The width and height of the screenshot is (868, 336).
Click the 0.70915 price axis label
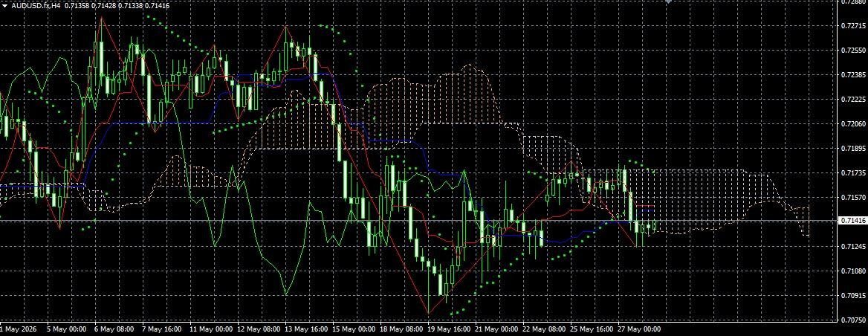[x=853, y=296]
